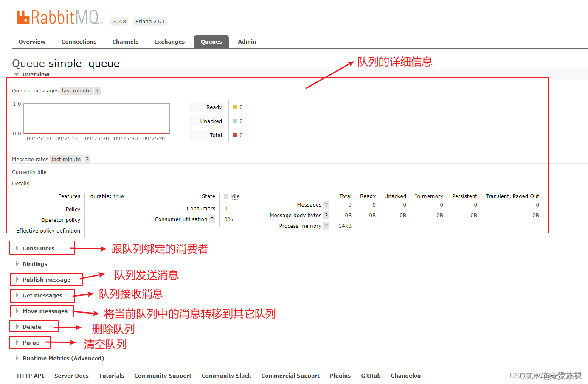Select the Queues tab

[x=211, y=42]
